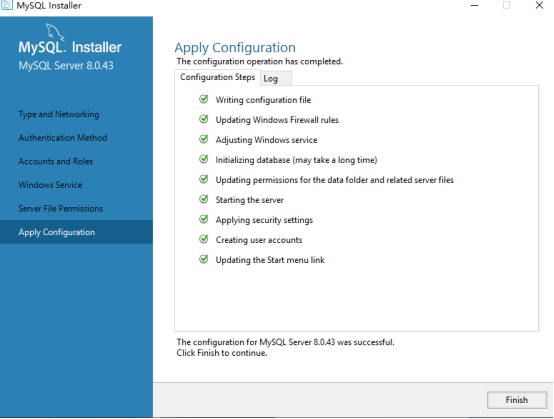The height and width of the screenshot is (419, 554).
Task: Click the text 'Applying security settings'
Action: pos(264,220)
